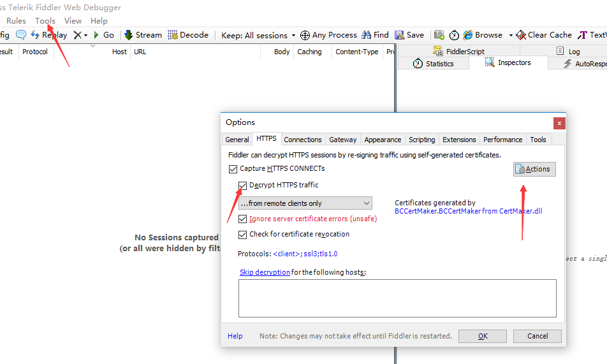Toggle Ignore server certificate errors checkbox
This screenshot has height=364, width=607.
(242, 219)
